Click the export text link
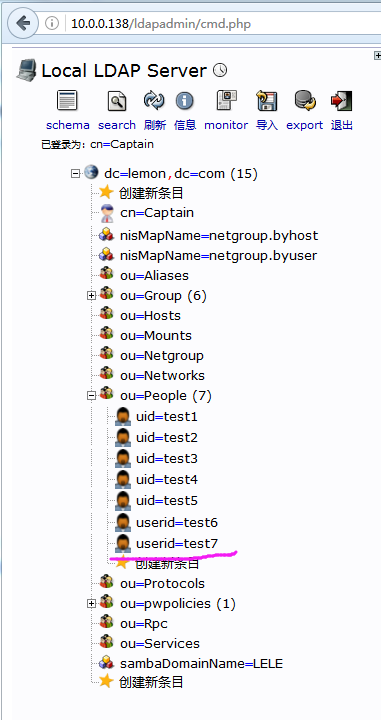 pos(305,125)
